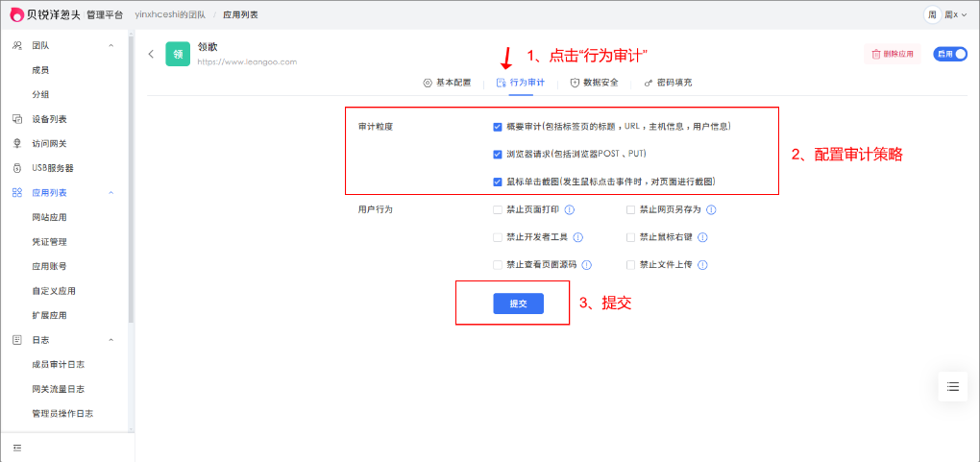
Task: Check 禁止开发者工具 checkbox
Action: click(498, 237)
